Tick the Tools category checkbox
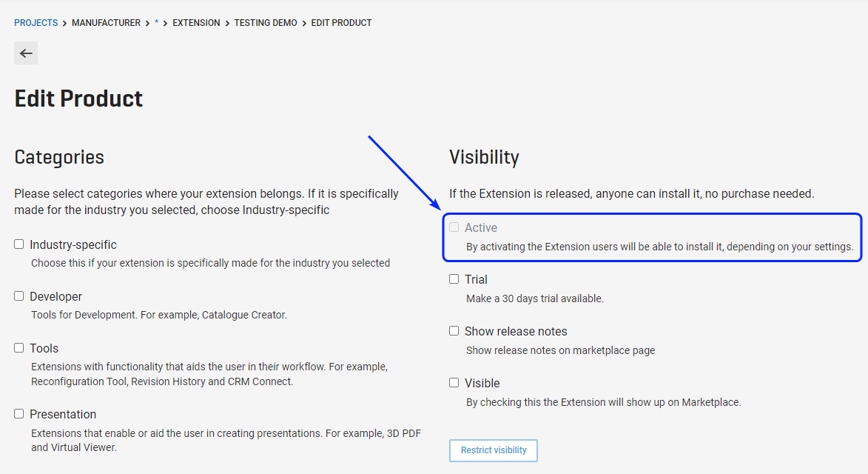 coord(18,348)
